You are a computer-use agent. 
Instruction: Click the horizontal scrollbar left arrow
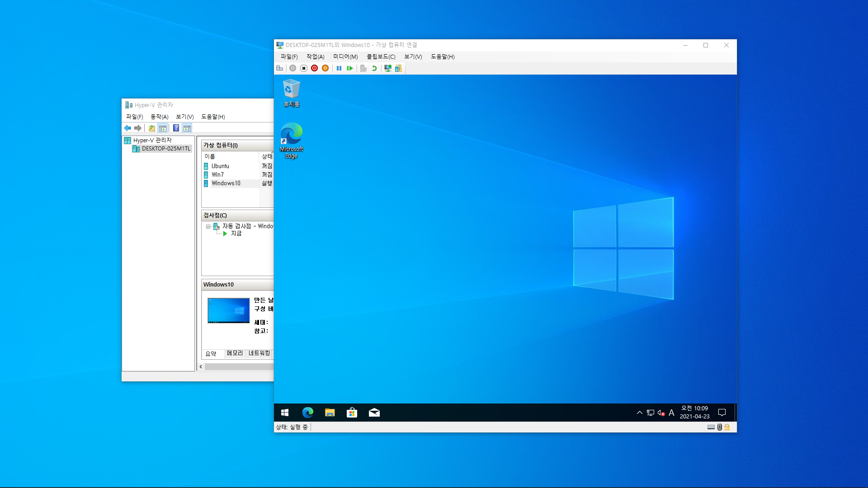click(201, 367)
